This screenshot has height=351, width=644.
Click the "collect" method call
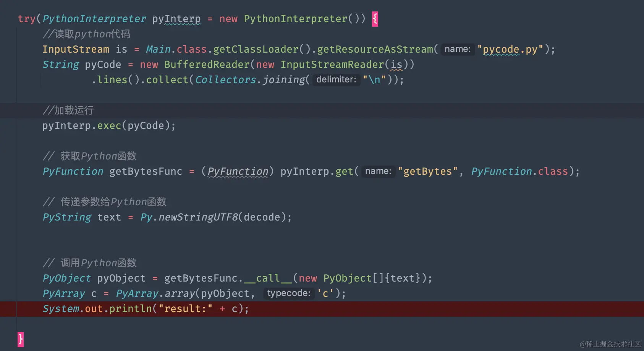(x=167, y=80)
